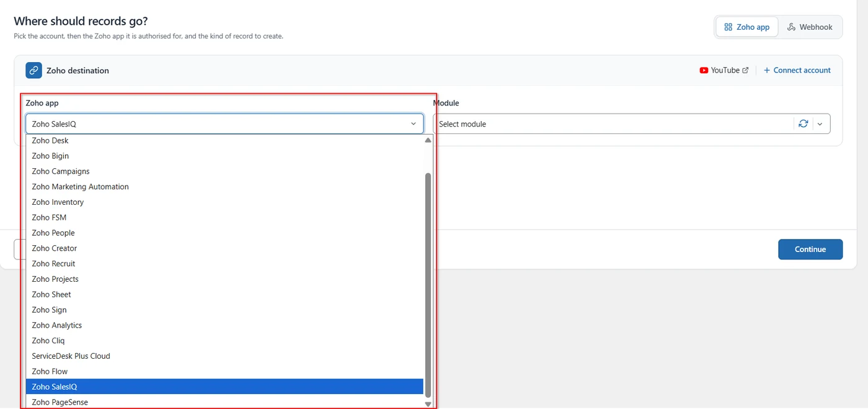Choose Zoho Marketing Automation option
Screen dimensions: 868x409
(x=224, y=186)
